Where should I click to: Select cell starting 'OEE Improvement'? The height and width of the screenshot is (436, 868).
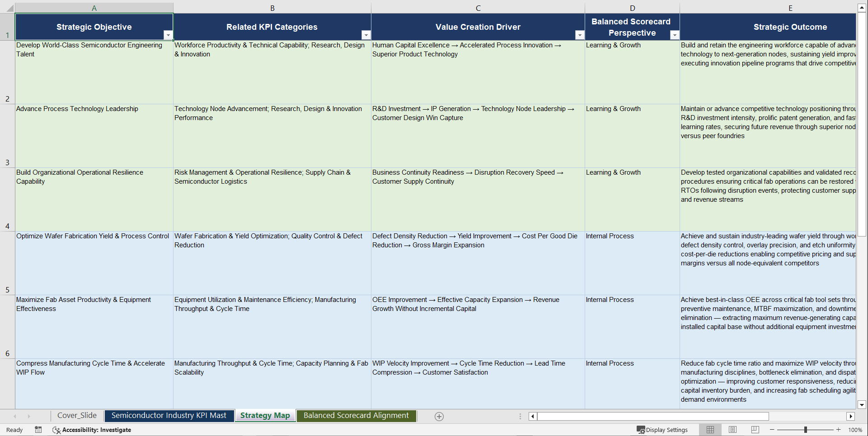coord(478,327)
